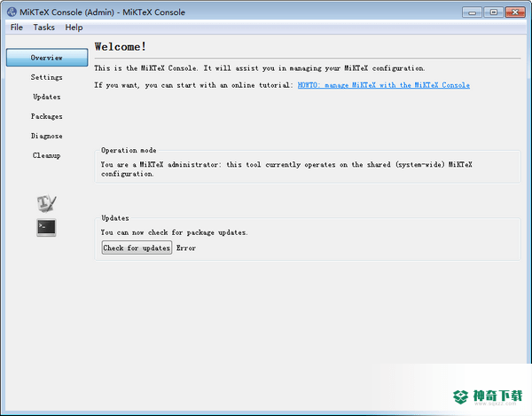Open the TeXworks editor icon
The width and height of the screenshot is (532, 416).
[46, 203]
